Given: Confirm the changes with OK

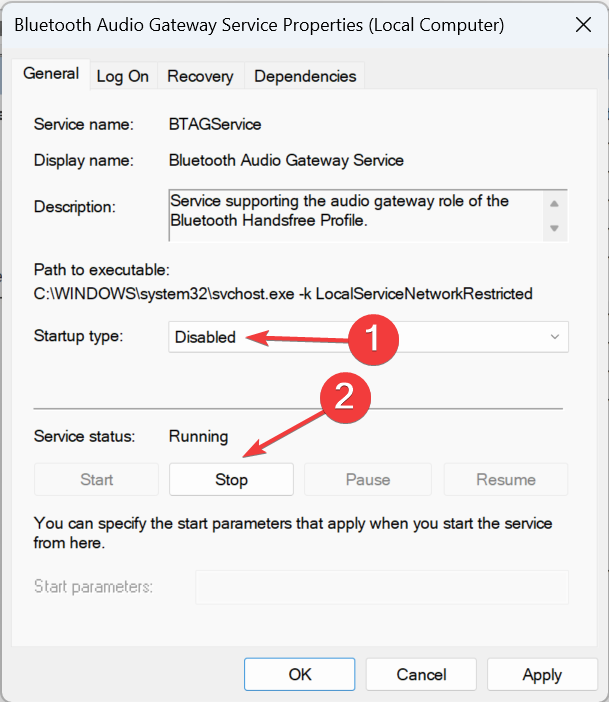Looking at the screenshot, I should (300, 674).
